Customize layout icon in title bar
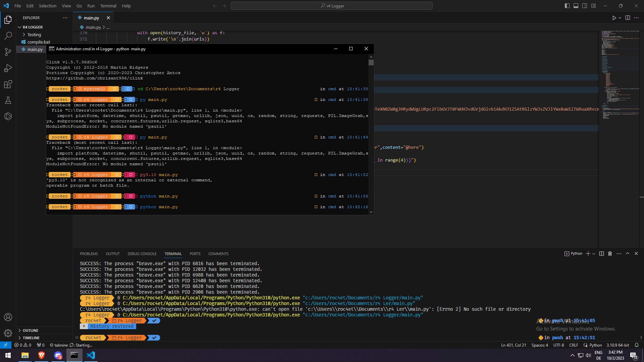This screenshot has width=644, height=362. click(593, 6)
